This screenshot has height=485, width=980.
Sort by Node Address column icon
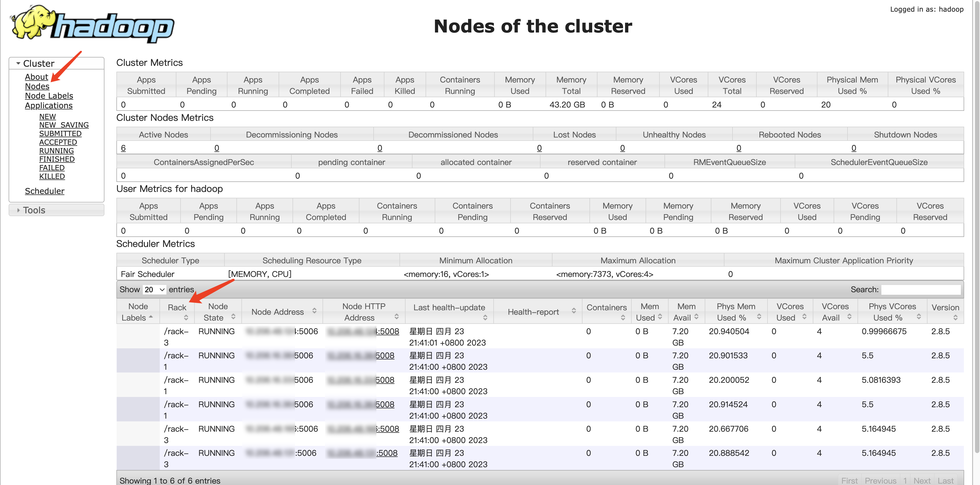pyautogui.click(x=314, y=311)
